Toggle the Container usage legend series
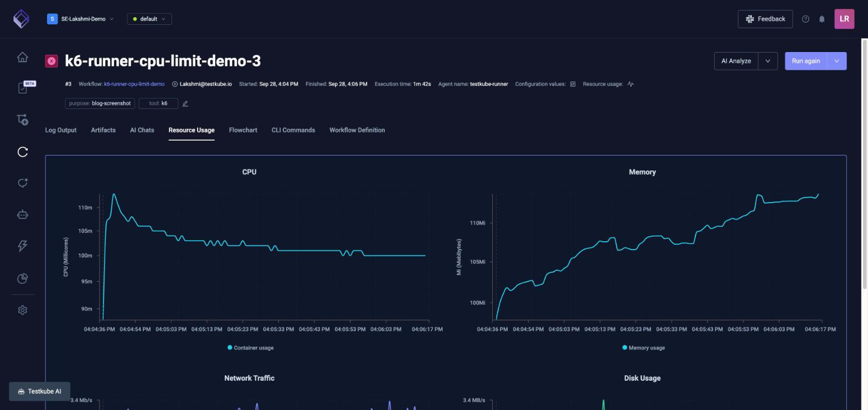This screenshot has height=410, width=868. [251, 347]
